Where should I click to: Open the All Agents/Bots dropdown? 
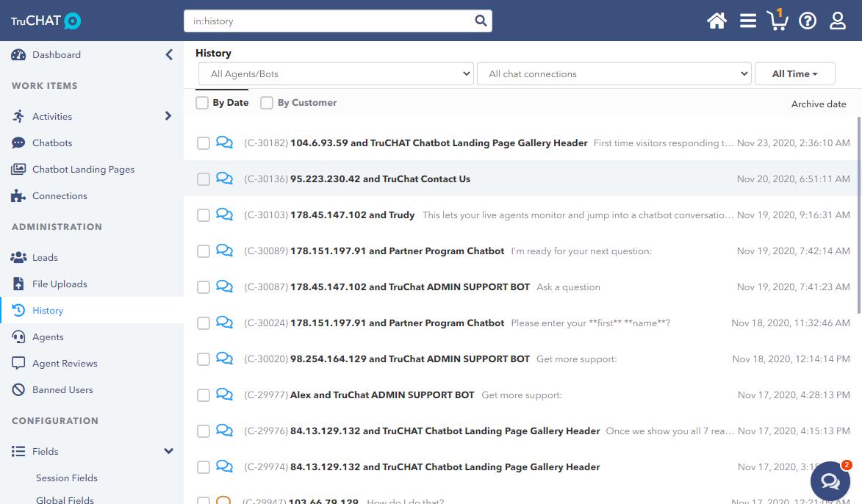[x=336, y=73]
